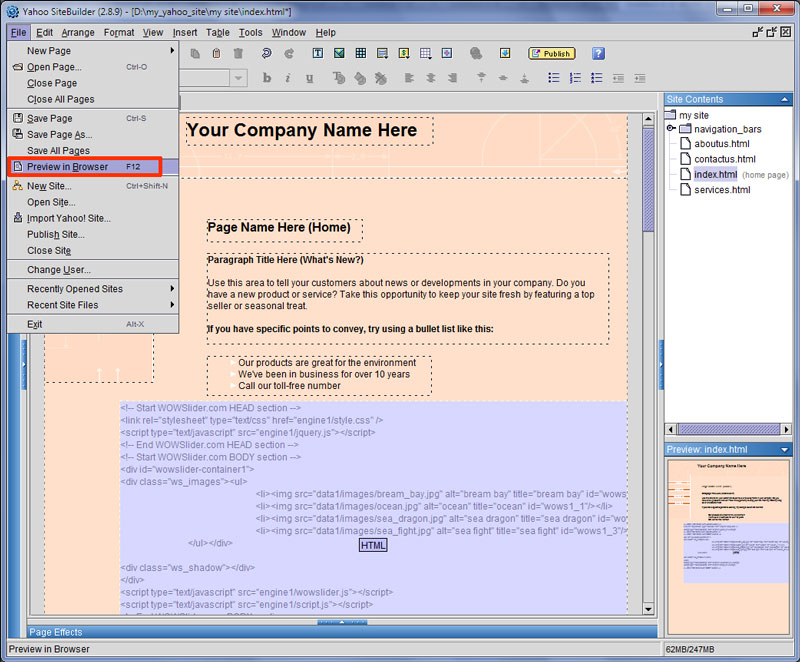This screenshot has width=800, height=662.
Task: Toggle underline formatting
Action: click(x=309, y=78)
